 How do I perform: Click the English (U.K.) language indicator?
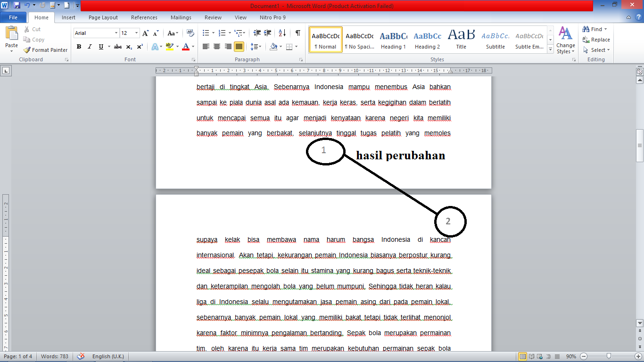pos(109,356)
